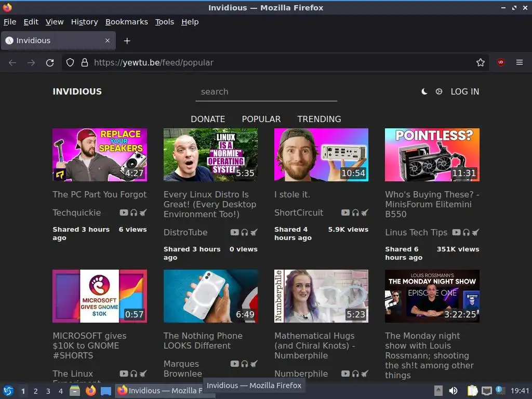This screenshot has width=532, height=399.
Task: Close the Invidious tab
Action: [108, 41]
